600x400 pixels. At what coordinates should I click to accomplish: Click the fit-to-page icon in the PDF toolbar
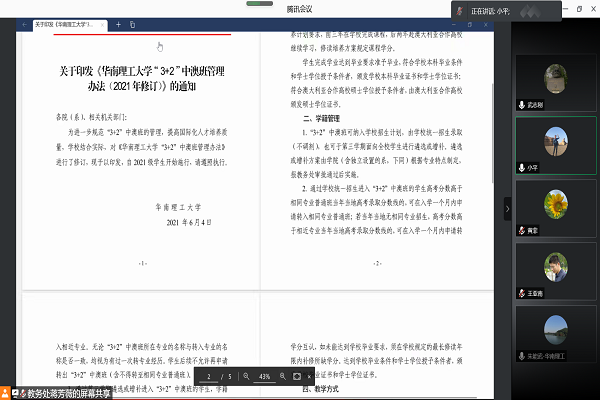(297, 376)
